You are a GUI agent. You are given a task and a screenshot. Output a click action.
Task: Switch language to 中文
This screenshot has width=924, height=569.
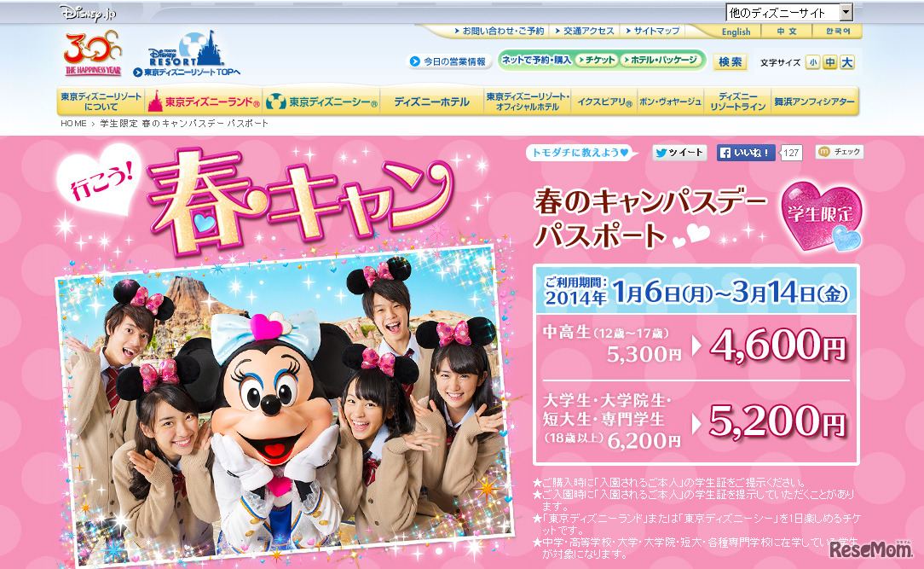pos(787,32)
